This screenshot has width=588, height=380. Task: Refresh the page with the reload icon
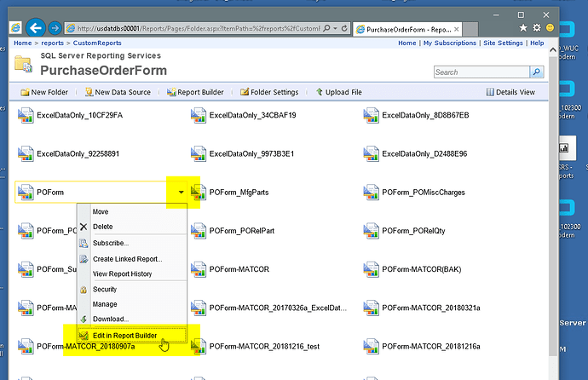(x=344, y=28)
